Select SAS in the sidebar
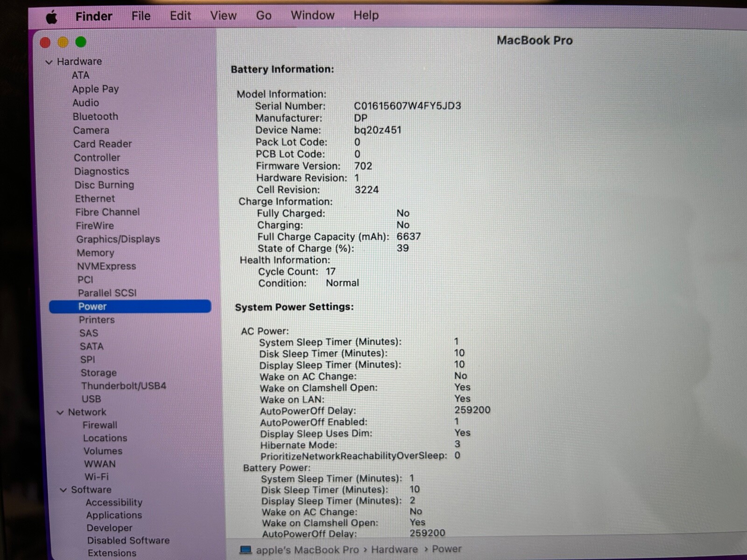The image size is (747, 560). 89,333
